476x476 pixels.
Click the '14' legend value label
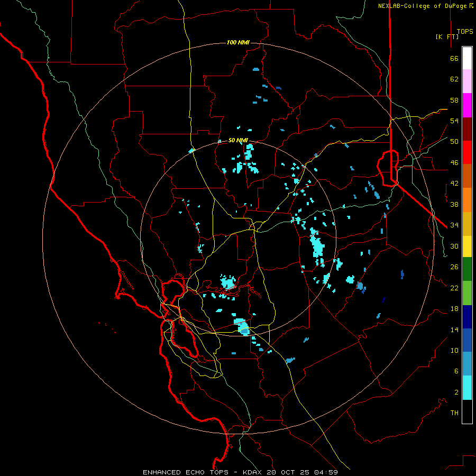454,329
